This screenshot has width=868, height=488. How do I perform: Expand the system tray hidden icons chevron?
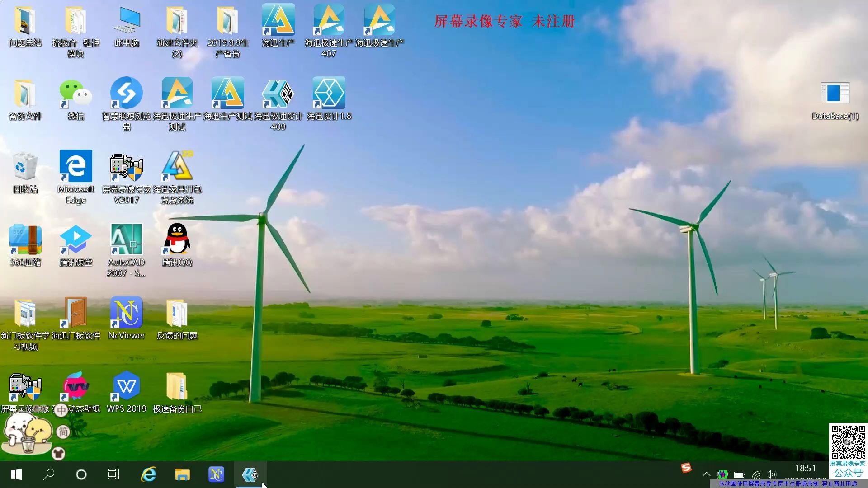(x=706, y=474)
